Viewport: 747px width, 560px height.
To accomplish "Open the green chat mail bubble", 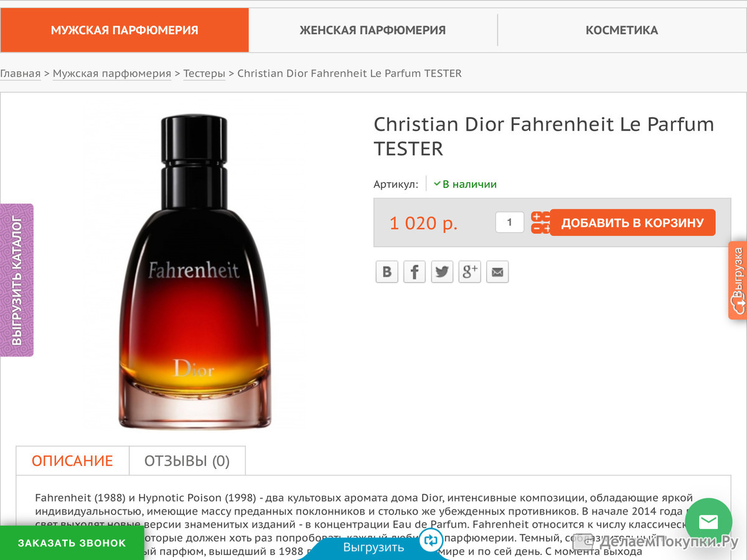I will coord(708,521).
